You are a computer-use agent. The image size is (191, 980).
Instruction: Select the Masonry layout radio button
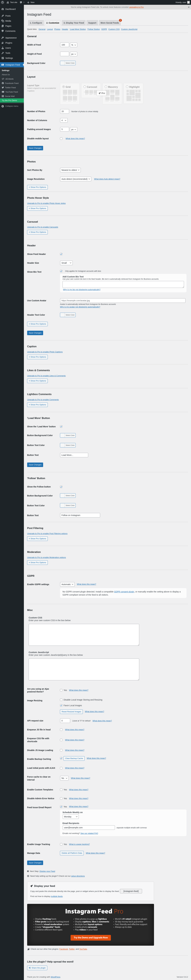point(106,87)
